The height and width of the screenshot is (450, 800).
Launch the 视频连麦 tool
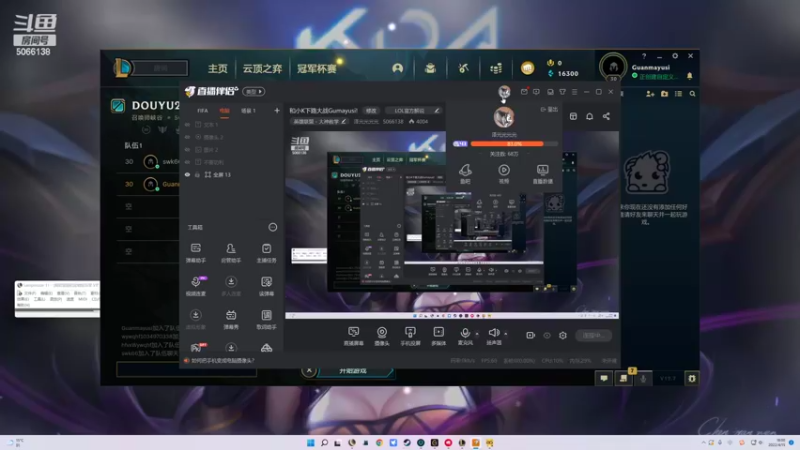[x=196, y=286]
